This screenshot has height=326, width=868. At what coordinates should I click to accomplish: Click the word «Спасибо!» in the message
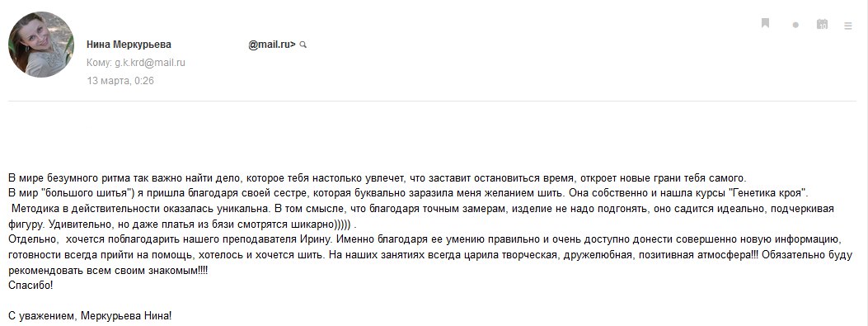click(30, 286)
